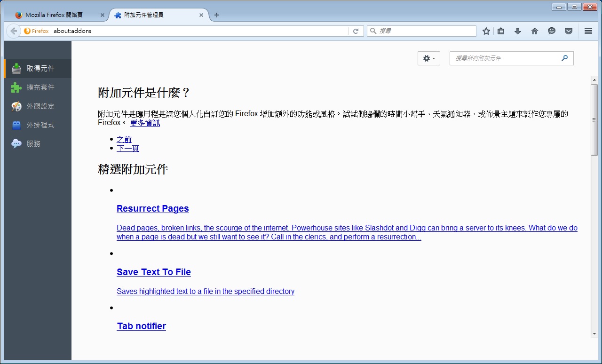
Task: Open the bookmarks list icon
Action: (x=501, y=31)
